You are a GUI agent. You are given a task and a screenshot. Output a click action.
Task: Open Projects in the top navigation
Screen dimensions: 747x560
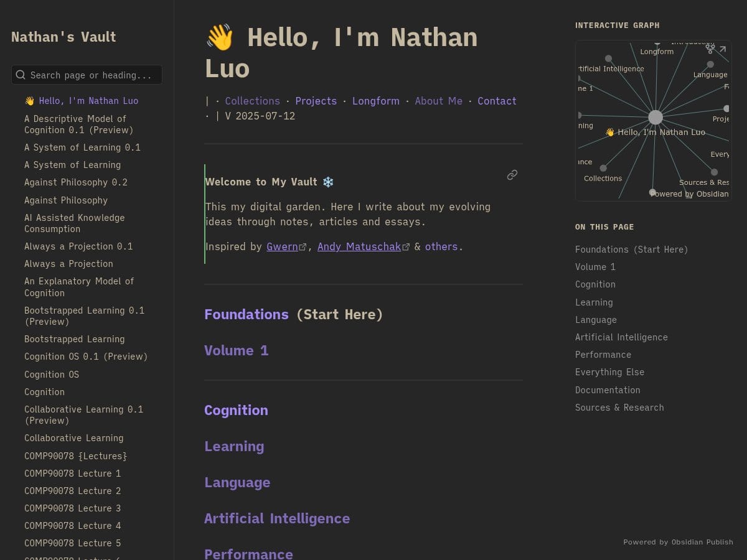[316, 101]
